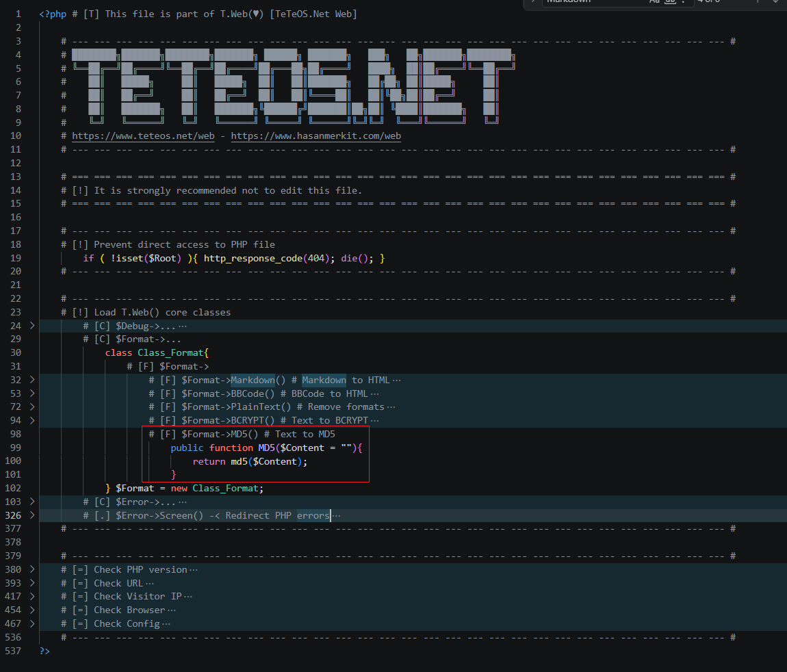Expand folded Check Config section
This screenshot has height=672, width=787.
(32, 623)
